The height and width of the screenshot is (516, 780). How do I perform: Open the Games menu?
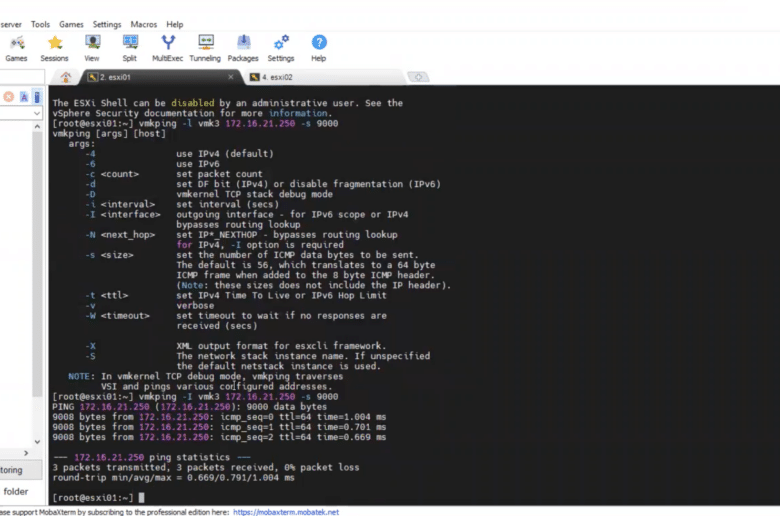[x=71, y=24]
